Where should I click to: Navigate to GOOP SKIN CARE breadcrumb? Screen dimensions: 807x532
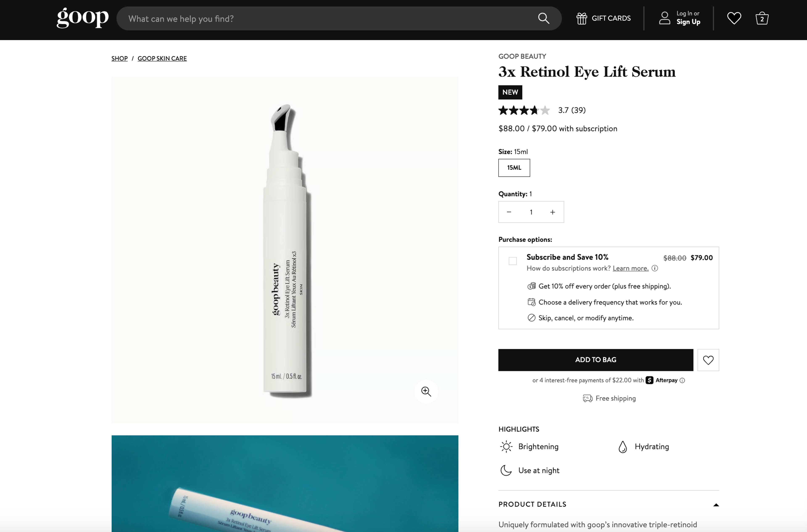pyautogui.click(x=162, y=58)
